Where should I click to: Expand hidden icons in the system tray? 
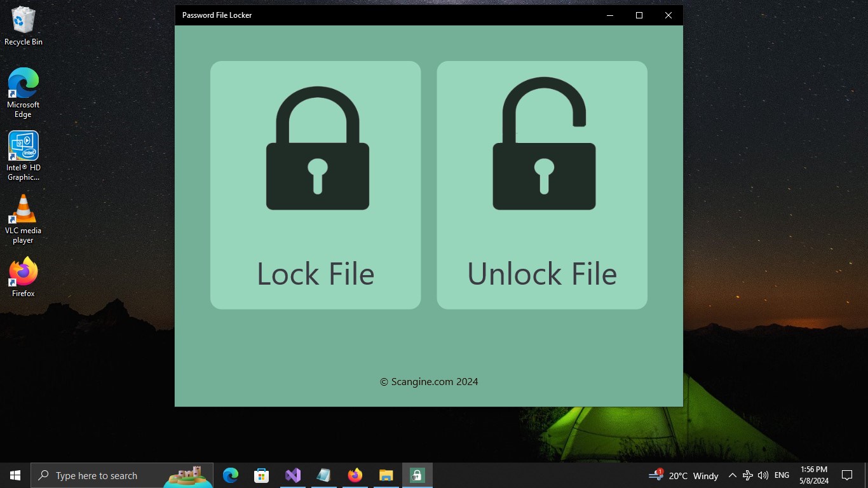point(733,475)
